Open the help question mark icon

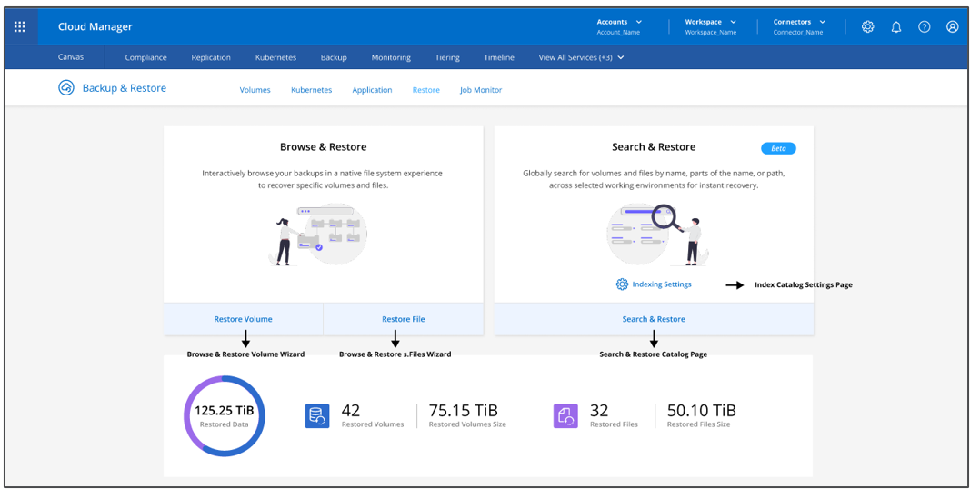925,27
